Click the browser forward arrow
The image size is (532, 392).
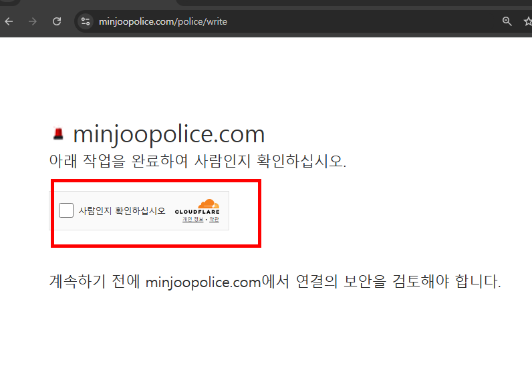[x=33, y=21]
